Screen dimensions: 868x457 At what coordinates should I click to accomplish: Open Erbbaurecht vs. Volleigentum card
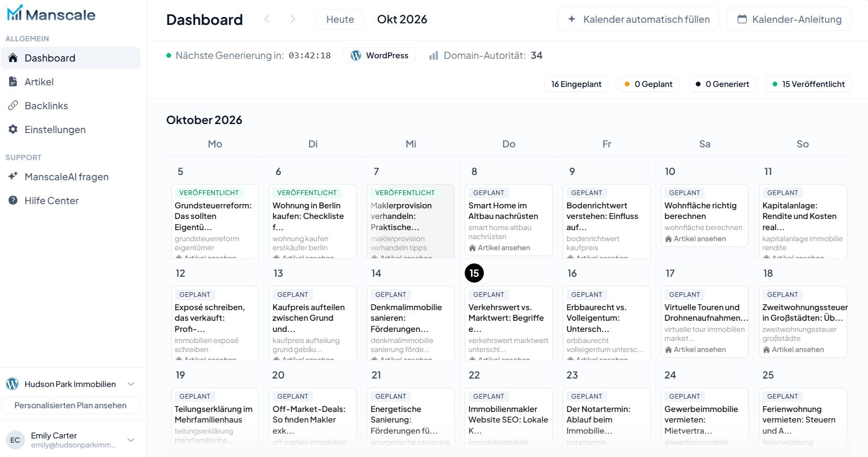(x=607, y=323)
